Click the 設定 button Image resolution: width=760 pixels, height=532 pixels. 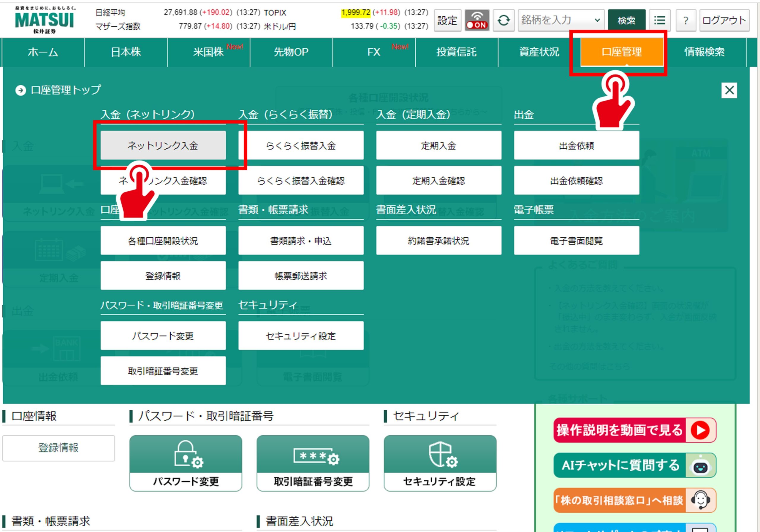[447, 20]
